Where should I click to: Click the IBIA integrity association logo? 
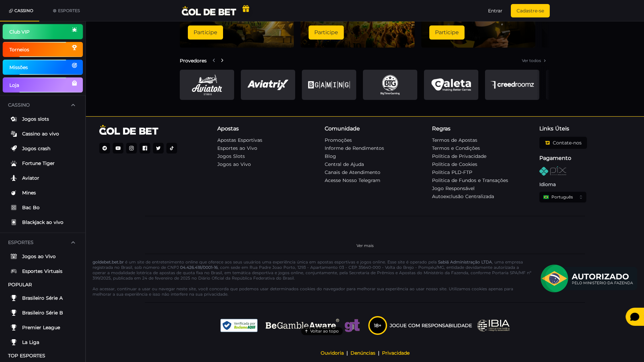point(493,325)
